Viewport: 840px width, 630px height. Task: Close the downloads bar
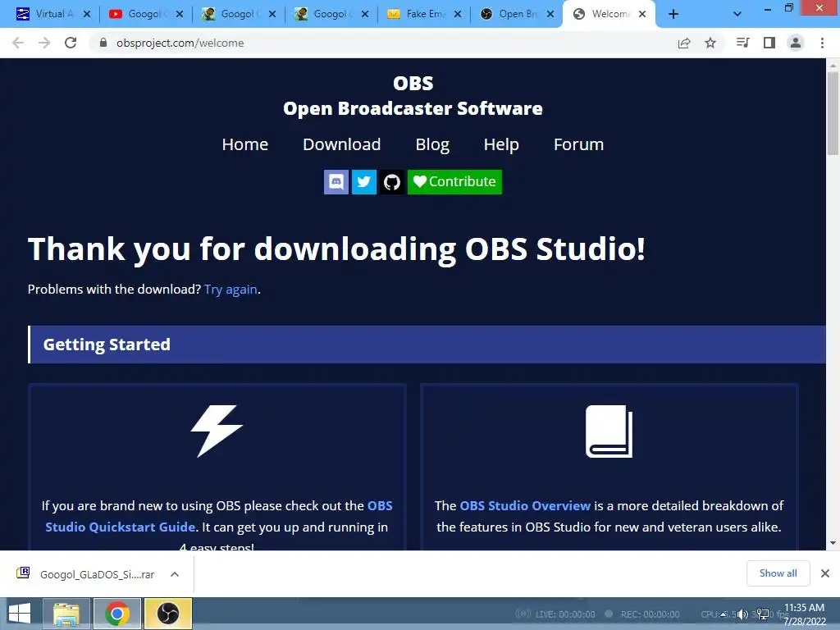click(825, 573)
